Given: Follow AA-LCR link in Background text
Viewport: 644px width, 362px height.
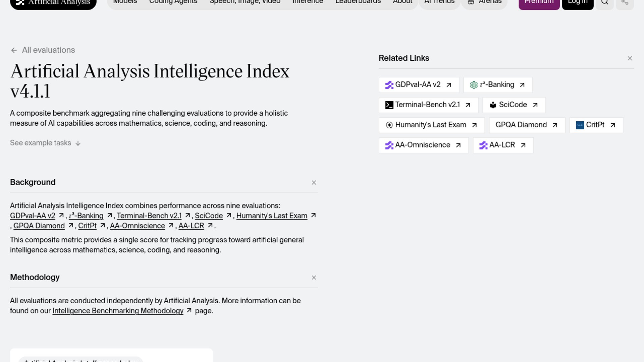Looking at the screenshot, I should click(x=191, y=226).
